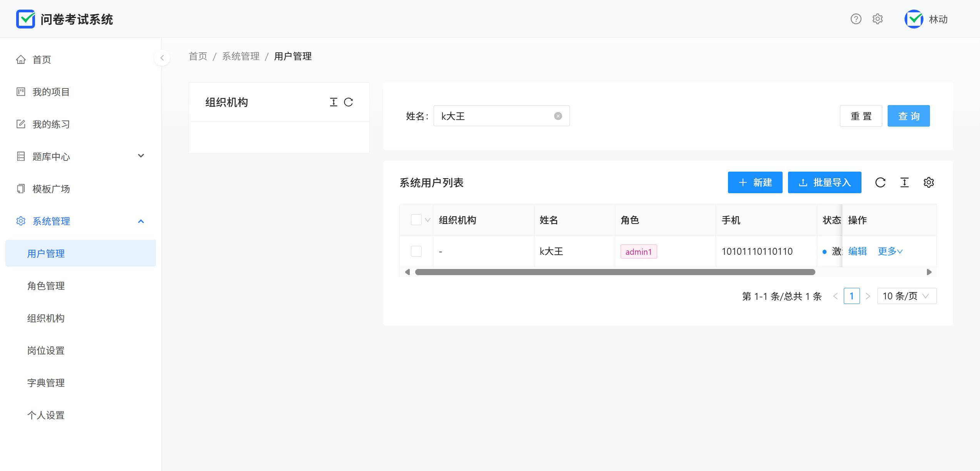Go to 角色管理 in sidebar
Image resolution: width=980 pixels, height=471 pixels.
pos(46,286)
